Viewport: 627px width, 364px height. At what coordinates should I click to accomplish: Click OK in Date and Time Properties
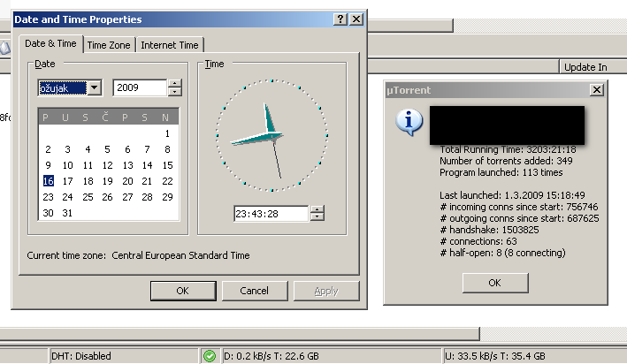pyautogui.click(x=183, y=291)
